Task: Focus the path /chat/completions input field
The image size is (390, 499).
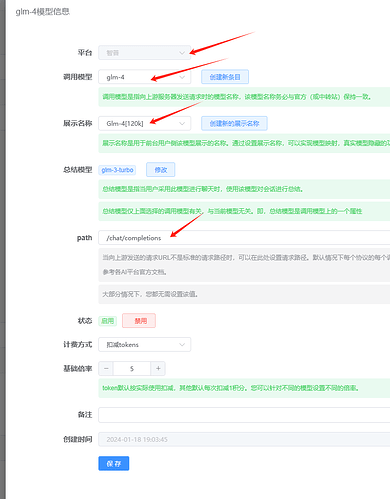Action: tap(244, 238)
